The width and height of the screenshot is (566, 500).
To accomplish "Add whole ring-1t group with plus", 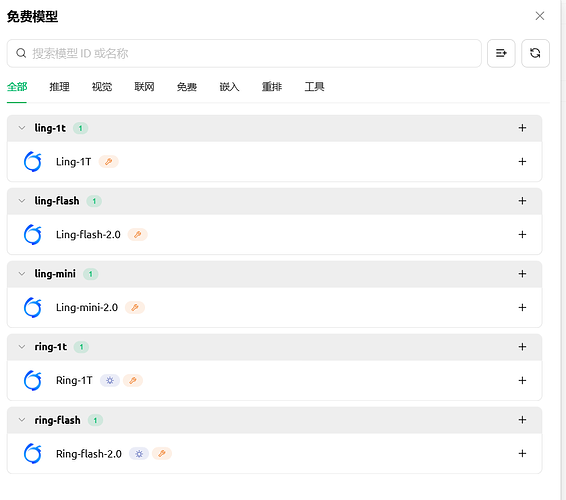I will pyautogui.click(x=522, y=347).
